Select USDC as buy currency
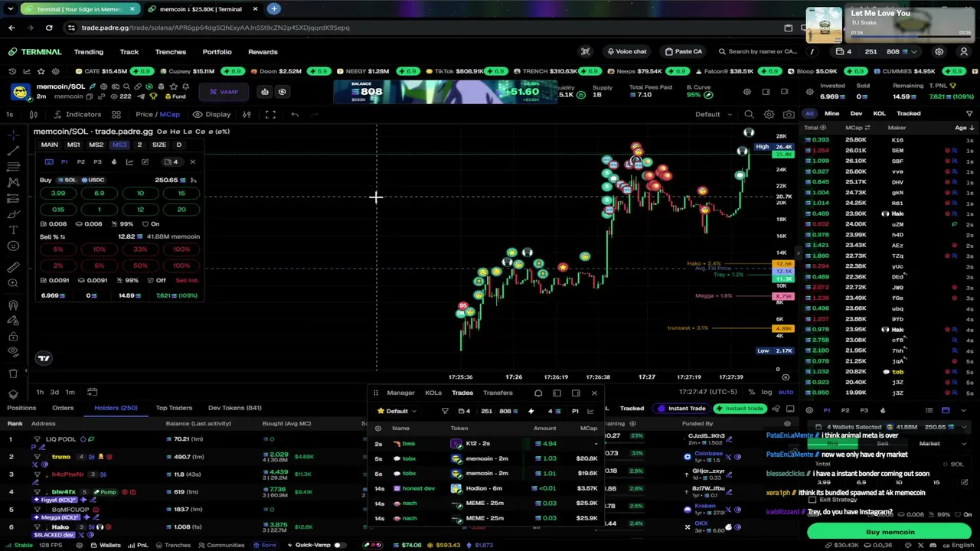Image resolution: width=980 pixels, height=551 pixels. [93, 180]
